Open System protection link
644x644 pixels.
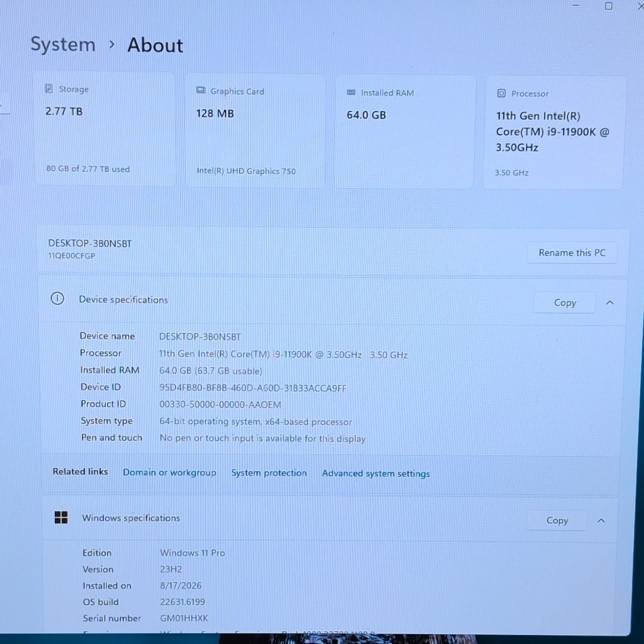point(269,473)
